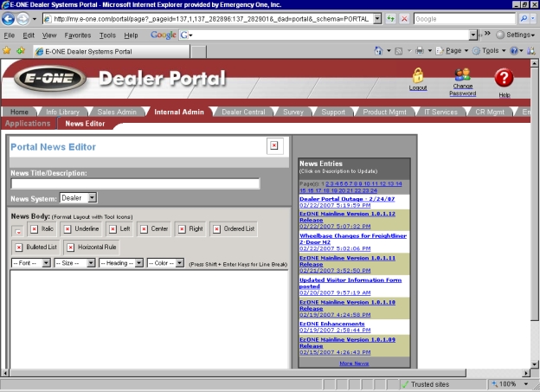Viewport: 540px width, 392px height.
Task: Click the browser Back arrow button
Action: pos(8,18)
